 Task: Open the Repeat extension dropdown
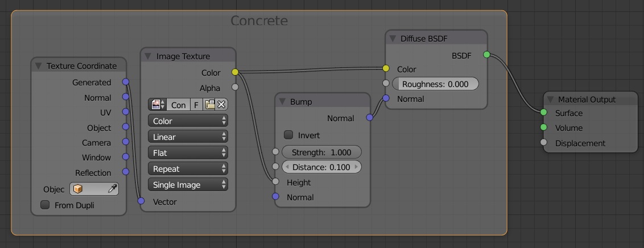188,169
